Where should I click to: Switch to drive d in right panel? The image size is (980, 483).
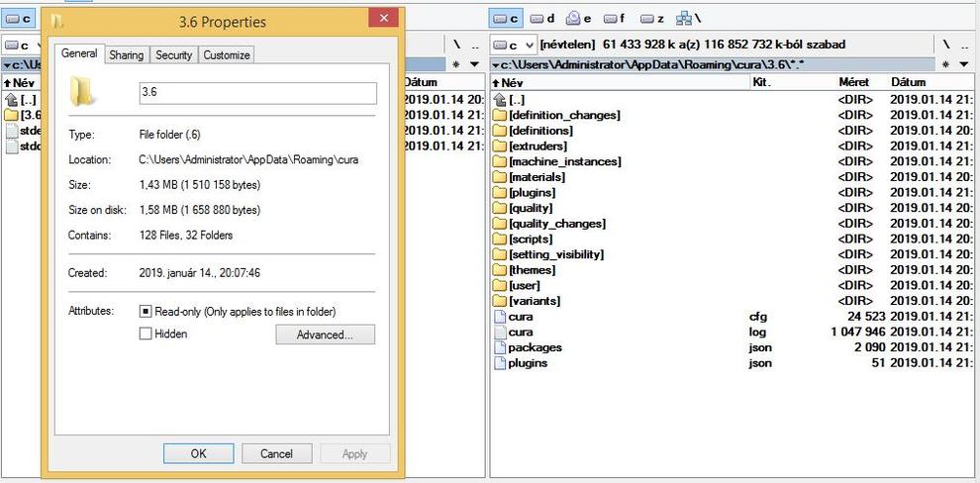542,19
